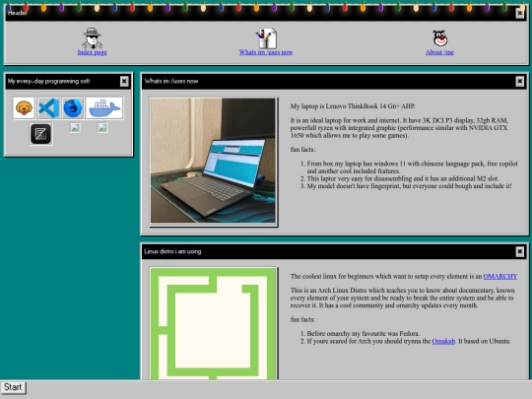The image size is (532, 399).
Task: Click broken image icon beneath Docker whale
Action: 102,127
